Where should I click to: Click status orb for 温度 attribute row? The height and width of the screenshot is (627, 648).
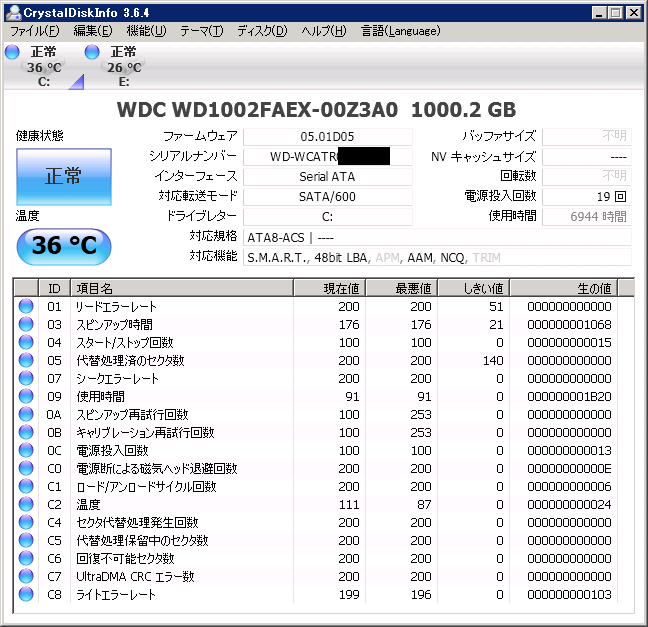[x=25, y=505]
